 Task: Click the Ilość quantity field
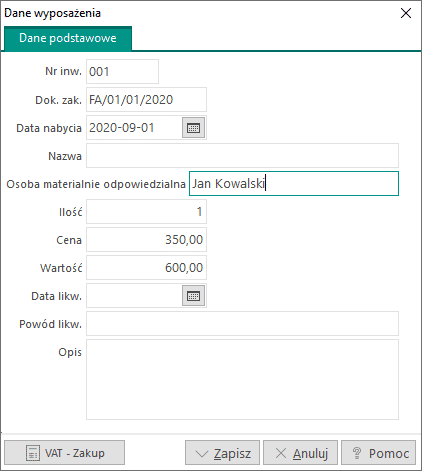click(146, 212)
